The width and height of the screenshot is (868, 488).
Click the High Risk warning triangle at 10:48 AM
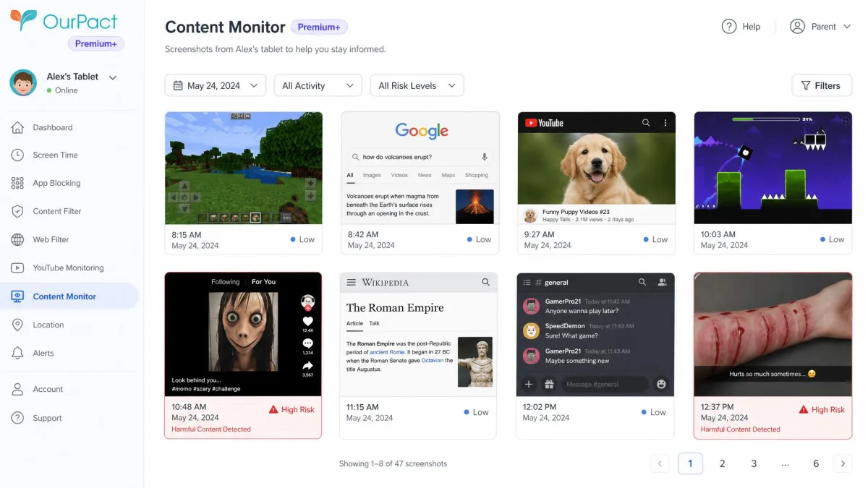click(273, 409)
